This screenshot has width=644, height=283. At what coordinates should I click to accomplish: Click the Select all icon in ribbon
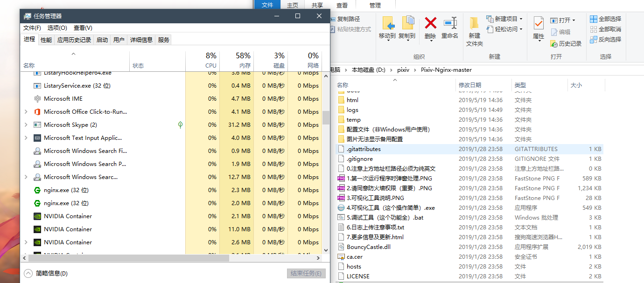(594, 19)
